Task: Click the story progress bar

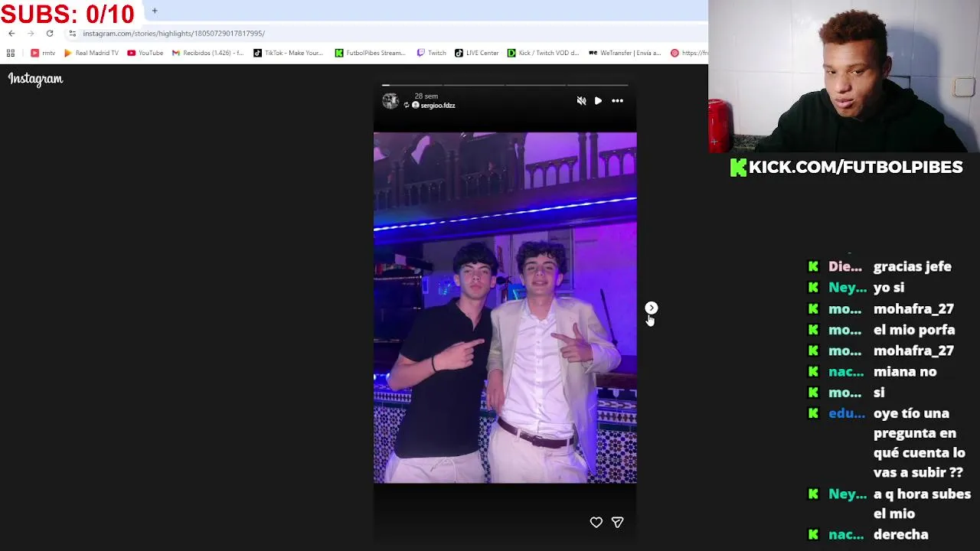Action: [x=505, y=85]
